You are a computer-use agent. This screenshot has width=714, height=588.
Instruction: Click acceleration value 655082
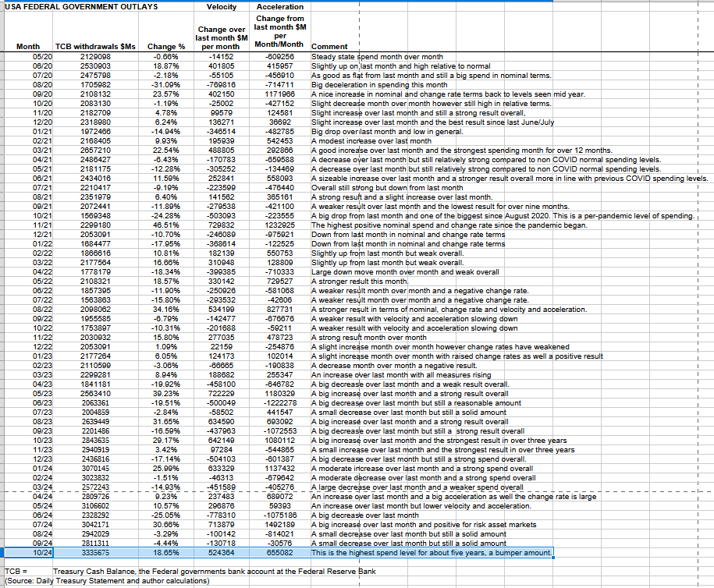[279, 553]
